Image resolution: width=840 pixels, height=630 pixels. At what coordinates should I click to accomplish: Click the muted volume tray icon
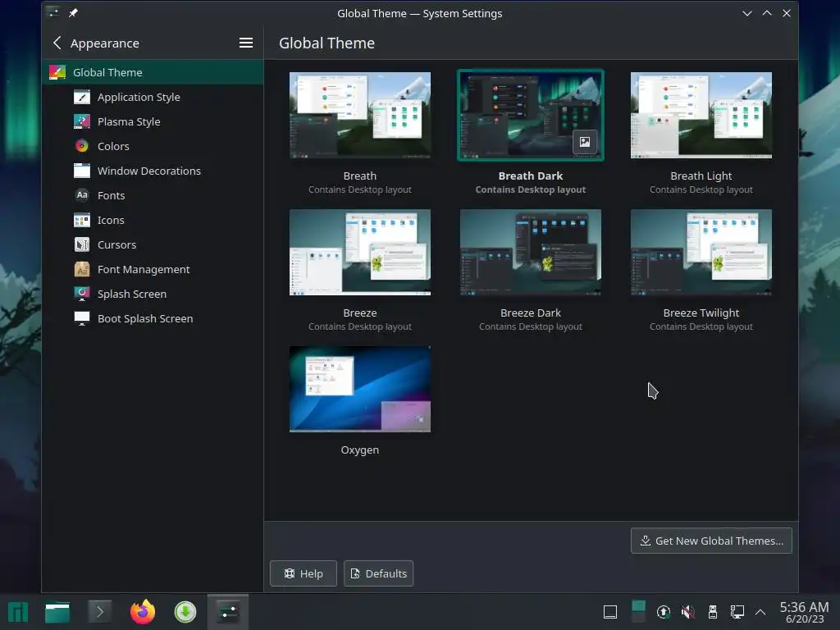[688, 612]
